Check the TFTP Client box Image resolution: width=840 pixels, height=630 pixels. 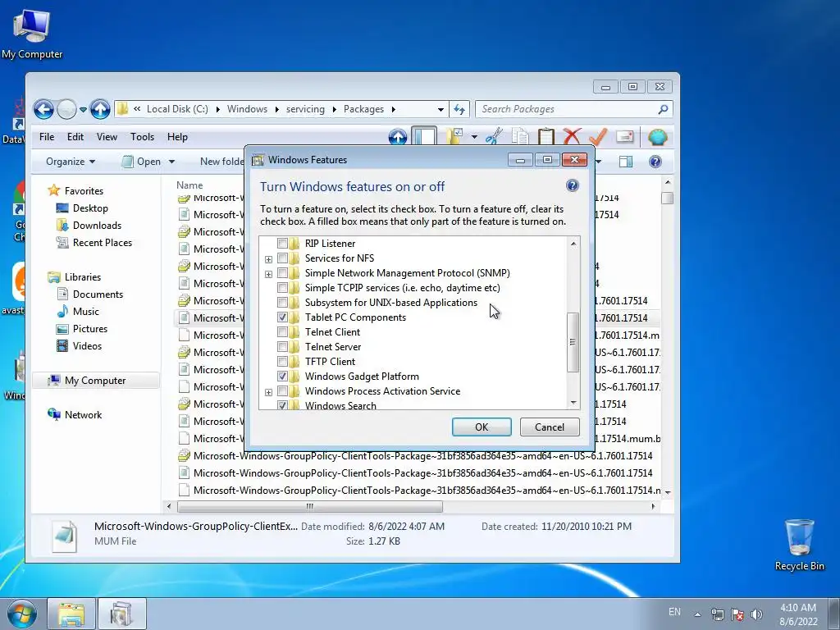point(282,362)
